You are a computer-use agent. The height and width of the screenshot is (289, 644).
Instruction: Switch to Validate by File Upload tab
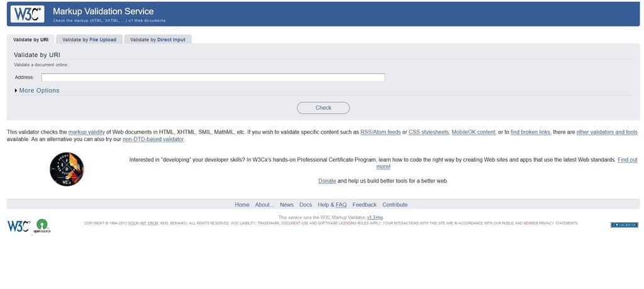click(x=89, y=40)
